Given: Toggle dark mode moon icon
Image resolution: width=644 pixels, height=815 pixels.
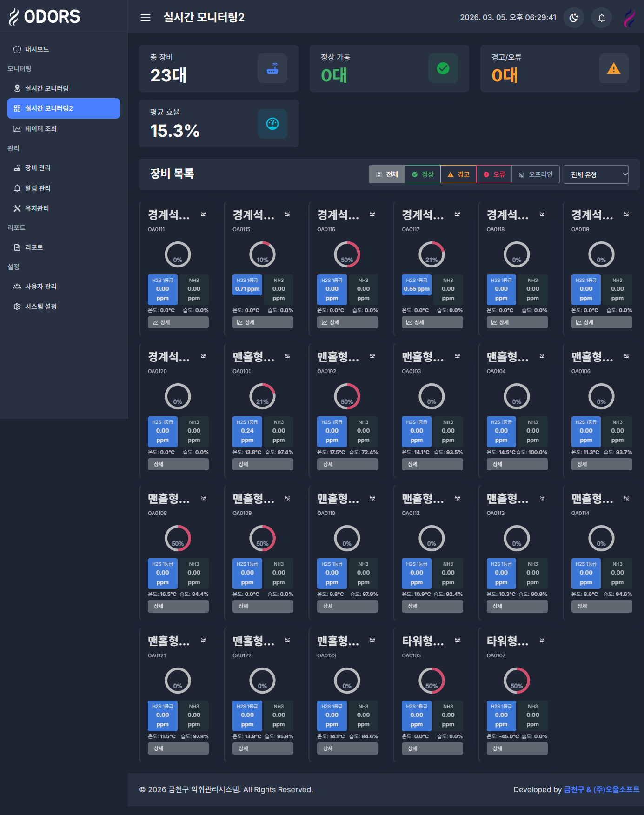Looking at the screenshot, I should [x=574, y=18].
